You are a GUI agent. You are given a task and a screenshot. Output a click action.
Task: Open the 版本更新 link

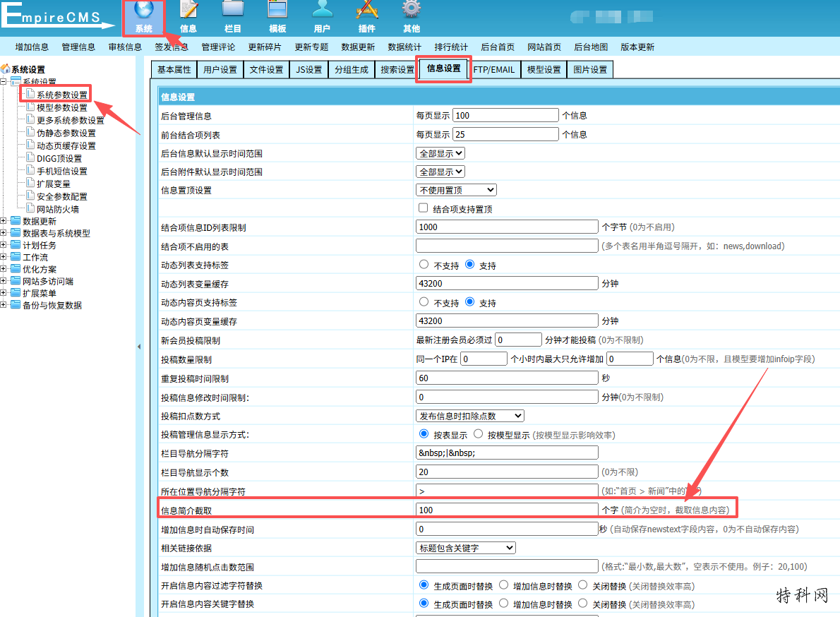click(637, 47)
